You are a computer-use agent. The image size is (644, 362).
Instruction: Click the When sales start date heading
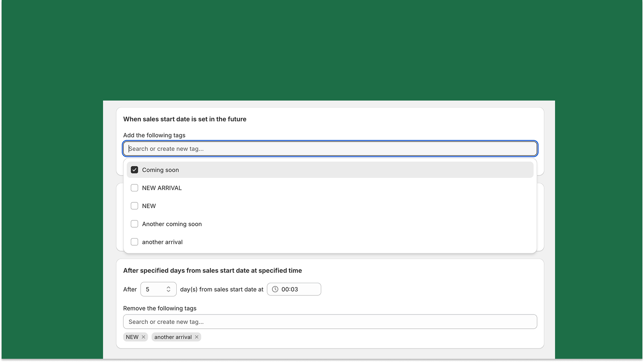pyautogui.click(x=185, y=119)
